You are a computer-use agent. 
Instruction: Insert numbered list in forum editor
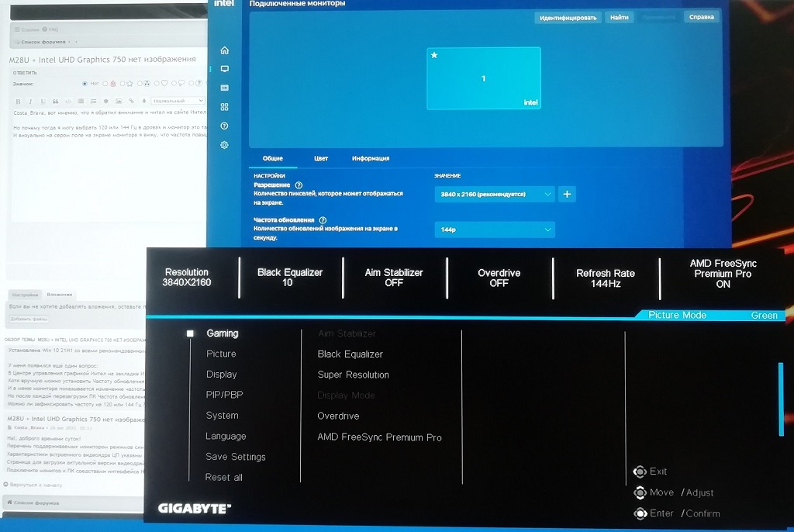pos(93,101)
